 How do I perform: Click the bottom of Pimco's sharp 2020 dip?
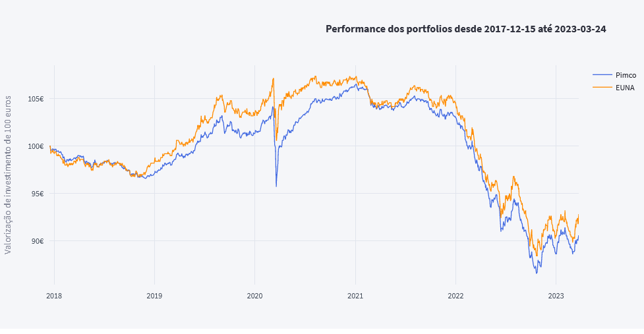point(276,186)
